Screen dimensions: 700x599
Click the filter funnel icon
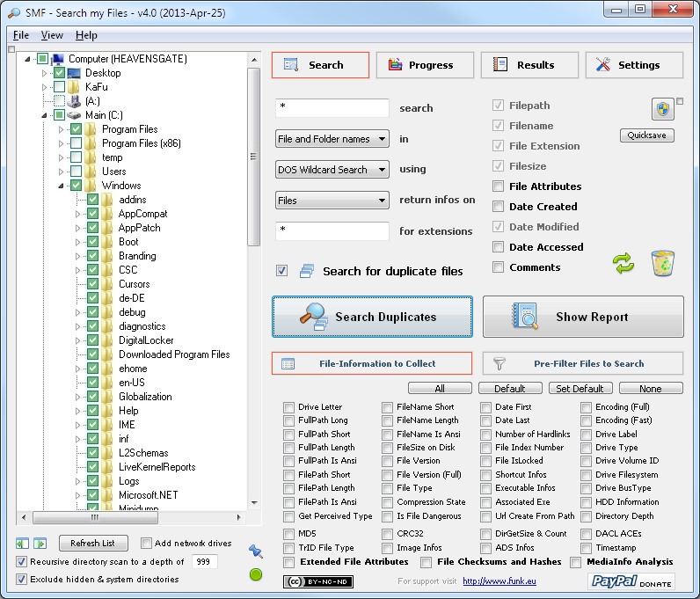tap(499, 363)
